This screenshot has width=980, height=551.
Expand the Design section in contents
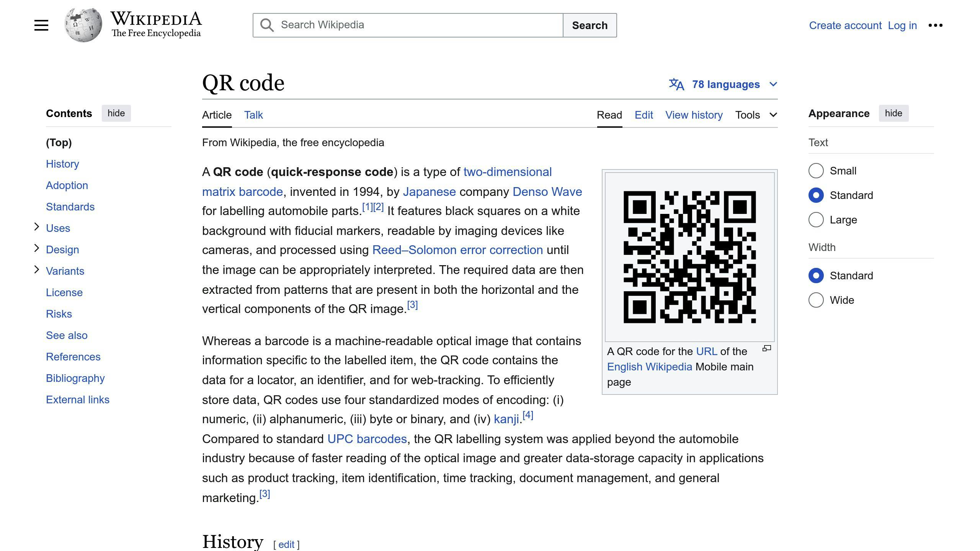coord(37,248)
